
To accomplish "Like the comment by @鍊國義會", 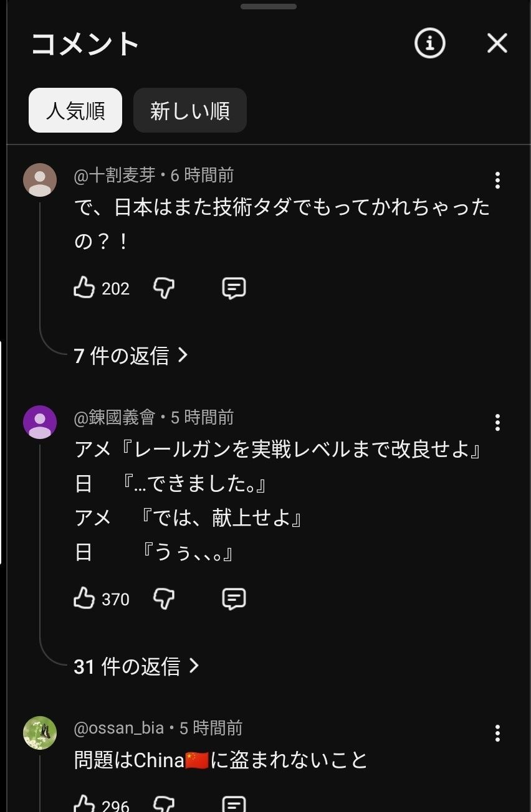I will pyautogui.click(x=84, y=598).
